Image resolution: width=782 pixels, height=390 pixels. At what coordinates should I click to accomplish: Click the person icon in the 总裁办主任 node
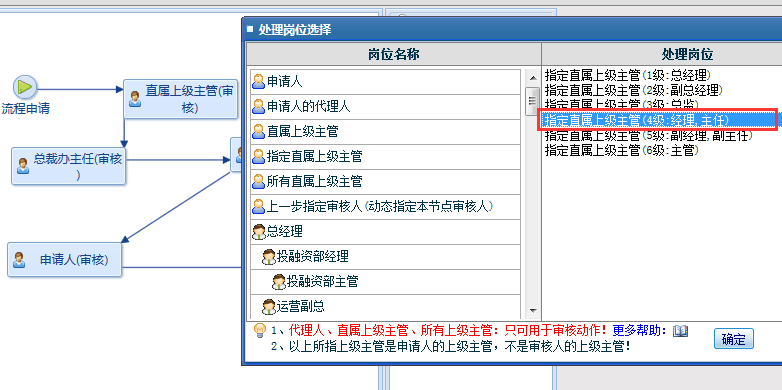click(x=22, y=166)
